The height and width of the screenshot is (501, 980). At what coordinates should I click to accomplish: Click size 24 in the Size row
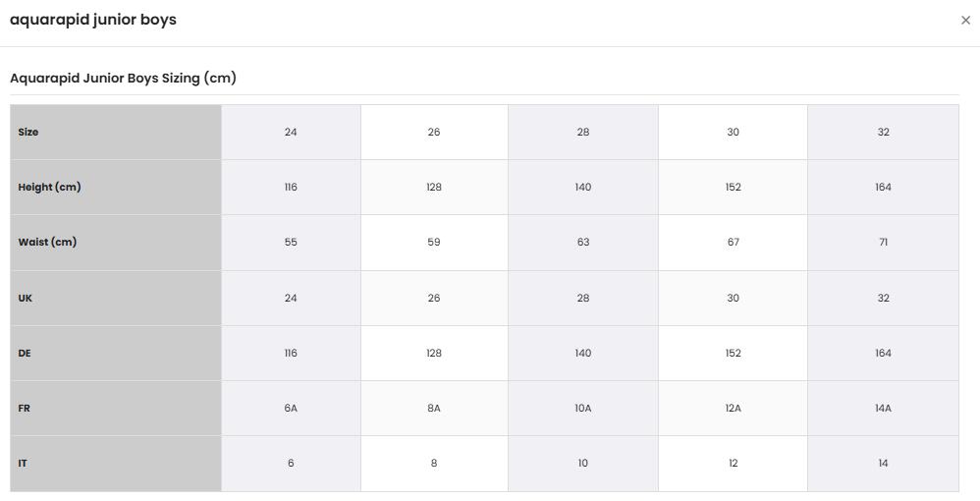[x=291, y=132]
